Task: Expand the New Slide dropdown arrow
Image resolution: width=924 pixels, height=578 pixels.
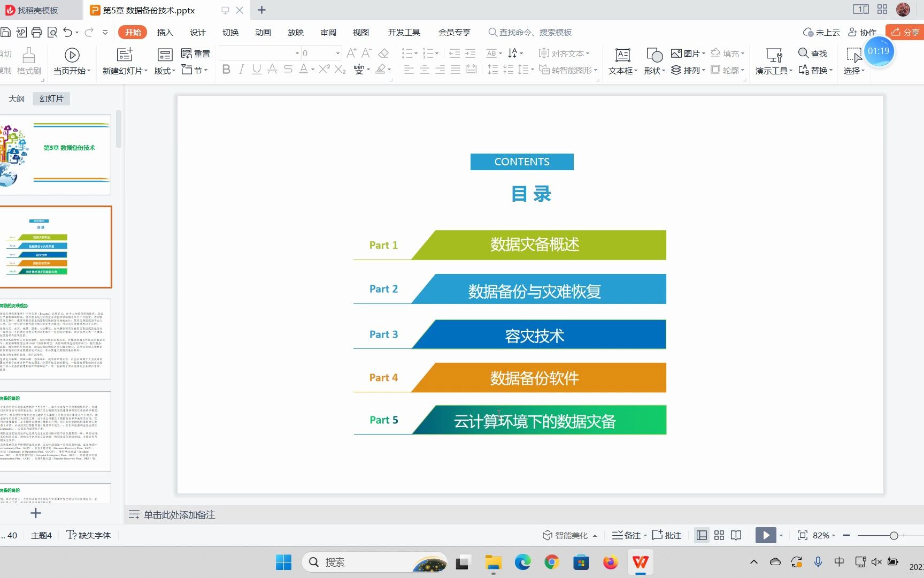Action: [145, 71]
